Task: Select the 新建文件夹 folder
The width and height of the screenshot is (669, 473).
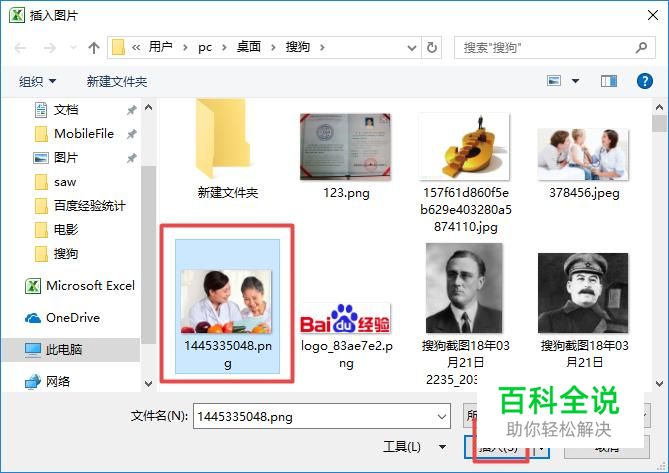Action: (227, 149)
